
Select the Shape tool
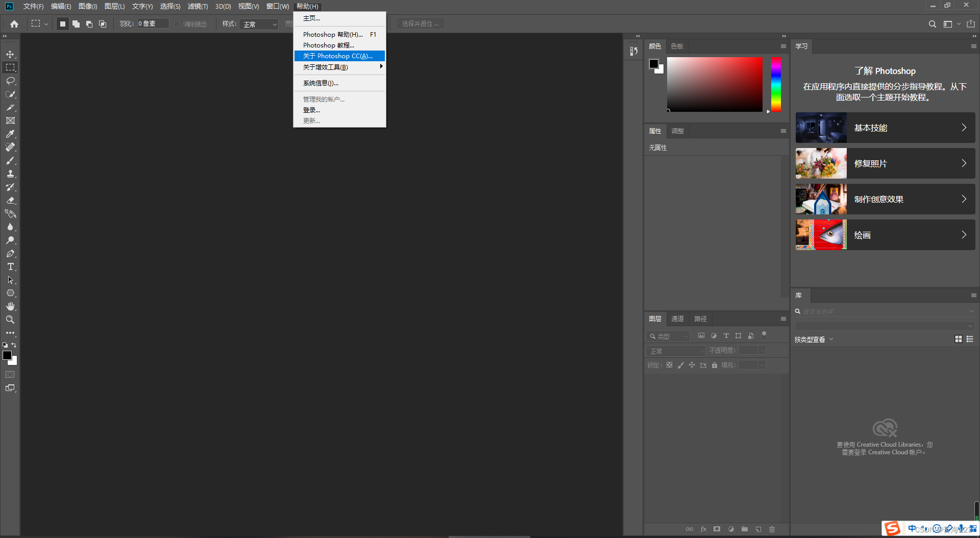tap(10, 293)
